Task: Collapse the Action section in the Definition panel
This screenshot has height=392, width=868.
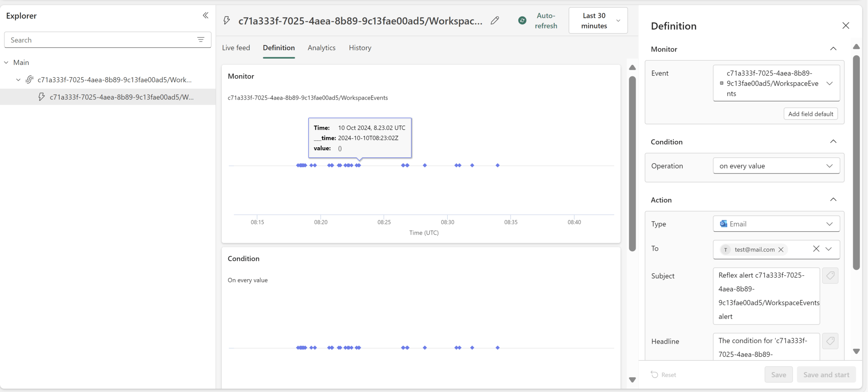Action: (833, 199)
